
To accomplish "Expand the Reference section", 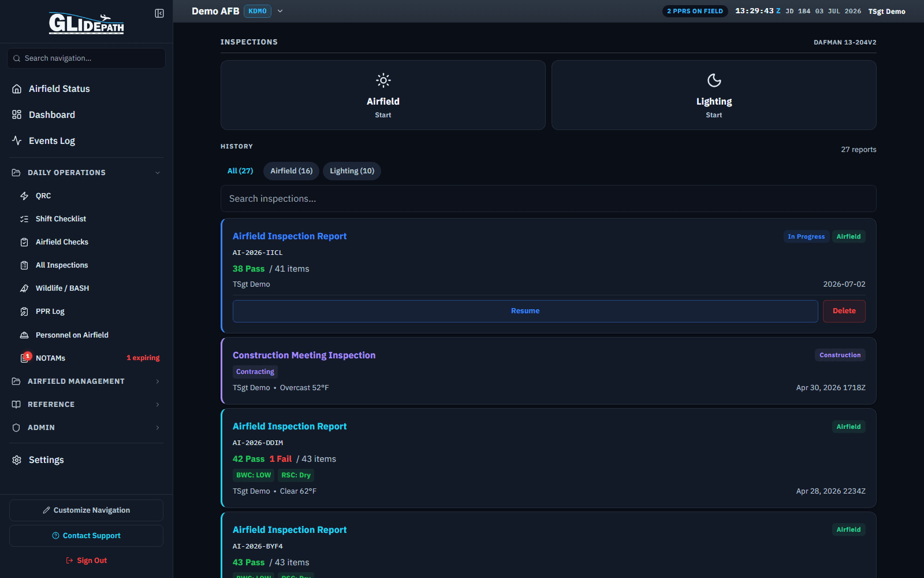I will [x=87, y=405].
